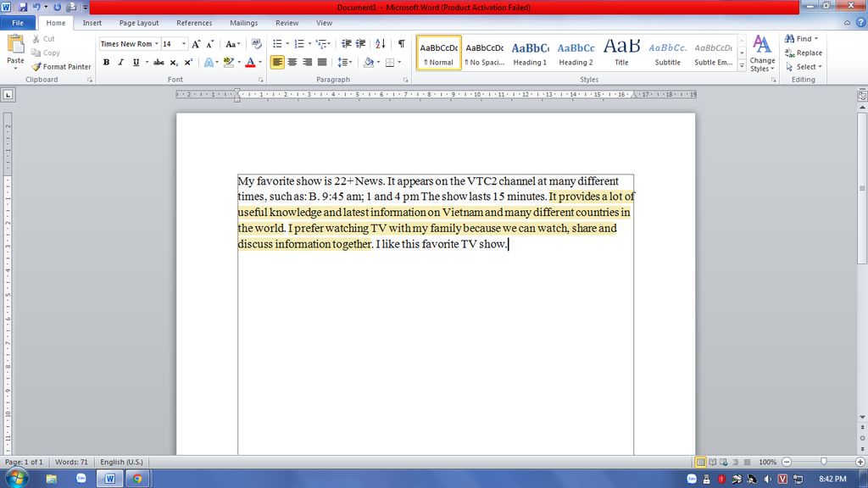This screenshot has width=868, height=488.
Task: Apply subscript formatting
Action: click(x=174, y=63)
